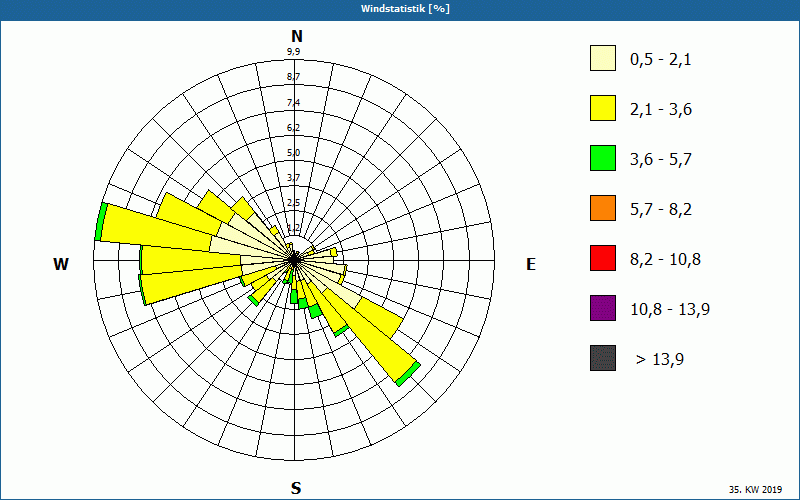This screenshot has height=500, width=800.
Task: Click the W compass label
Action: 61,264
